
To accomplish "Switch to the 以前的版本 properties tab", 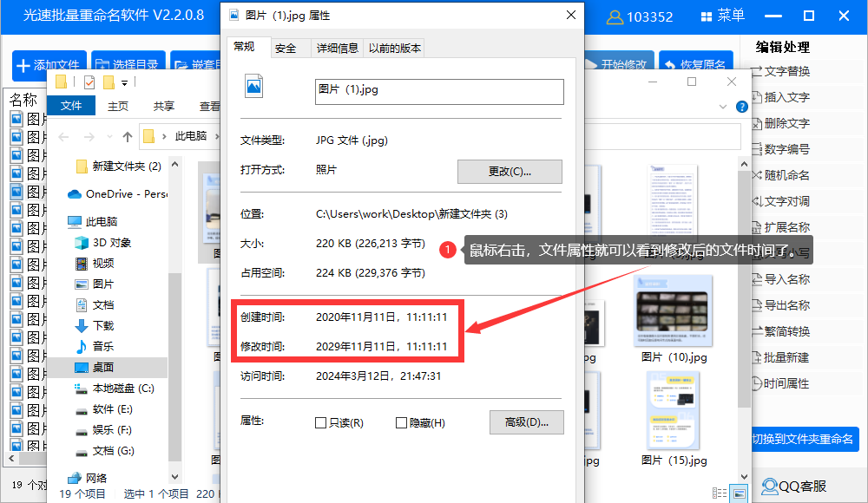I will click(x=395, y=49).
